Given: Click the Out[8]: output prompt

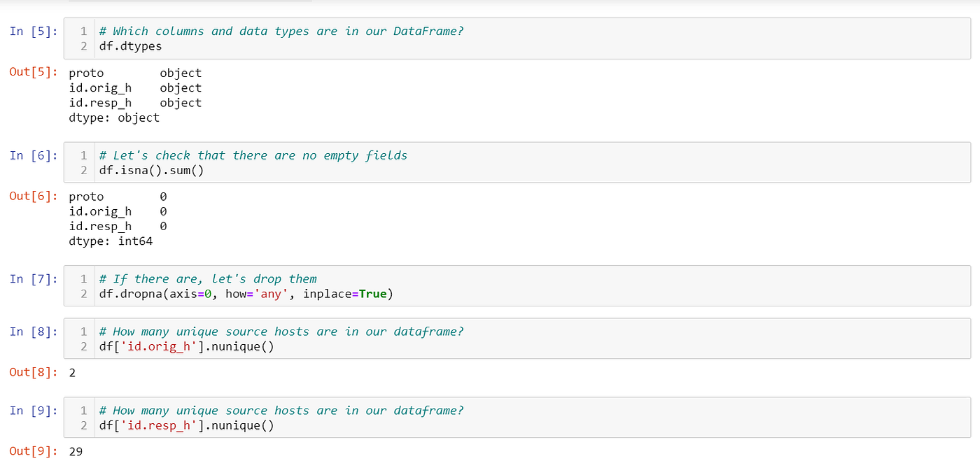Looking at the screenshot, I should pyautogui.click(x=35, y=373).
